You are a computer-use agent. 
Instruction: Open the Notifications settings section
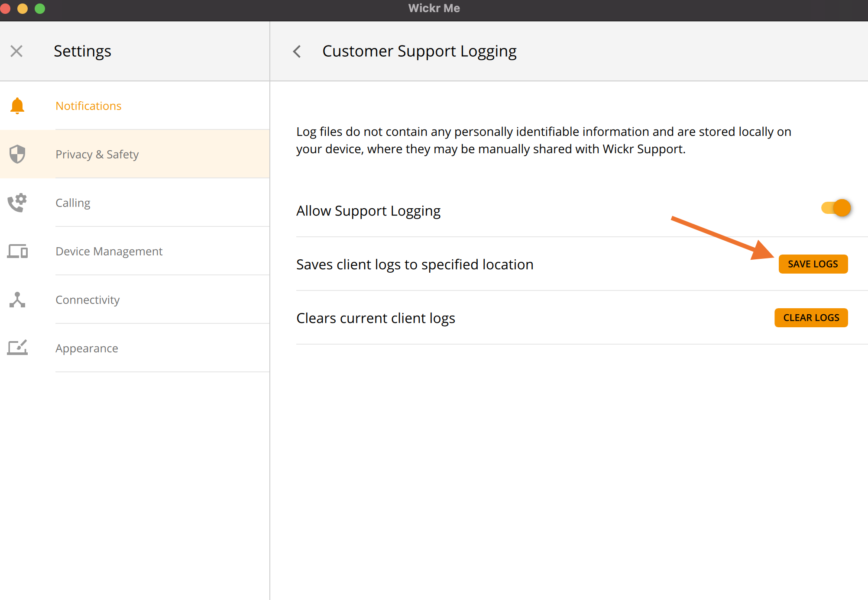coord(88,106)
